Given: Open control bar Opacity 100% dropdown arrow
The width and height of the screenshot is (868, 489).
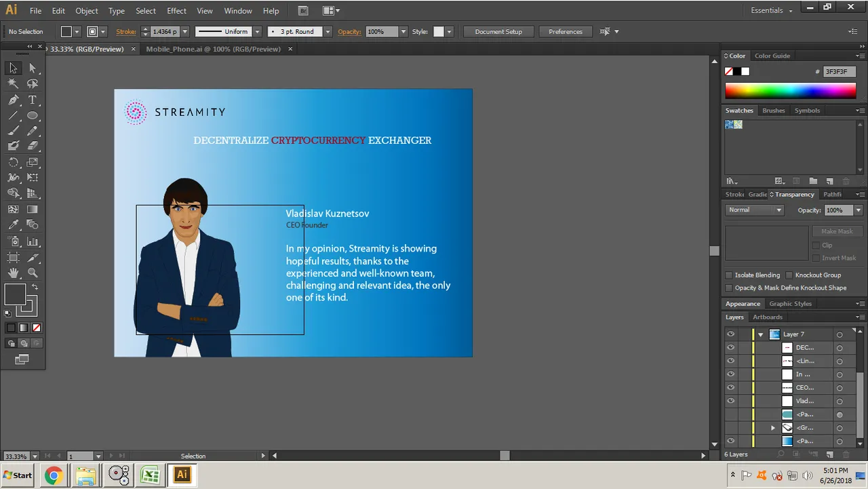Looking at the screenshot, I should pos(403,32).
